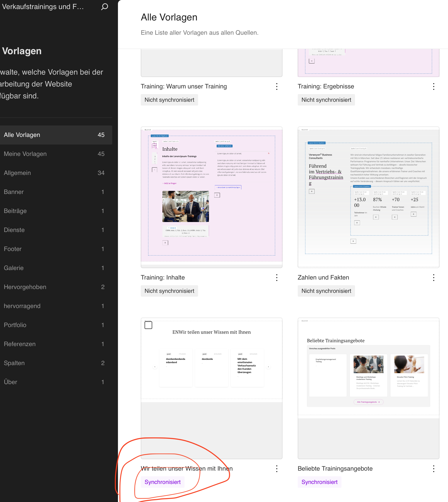Open the Zahlen und Fakten template preview

pos(368,197)
